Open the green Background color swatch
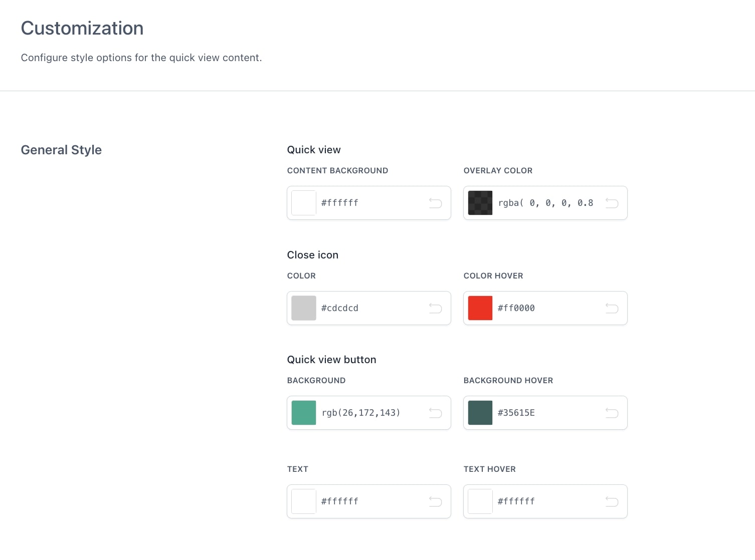This screenshot has height=560, width=755. 304,413
